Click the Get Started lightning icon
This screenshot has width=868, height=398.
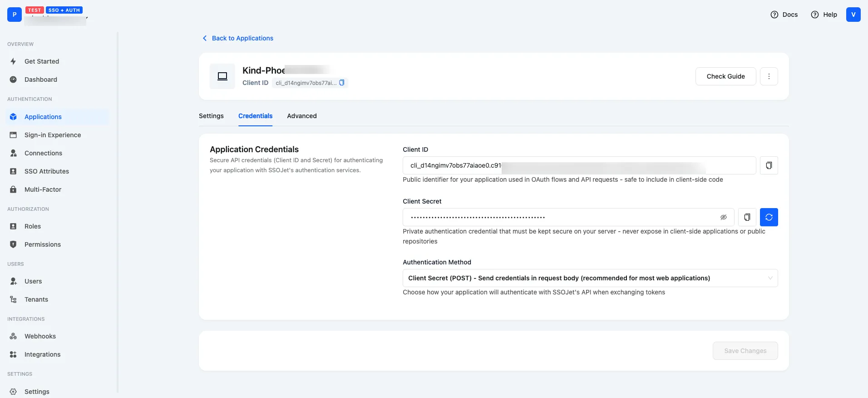click(13, 61)
